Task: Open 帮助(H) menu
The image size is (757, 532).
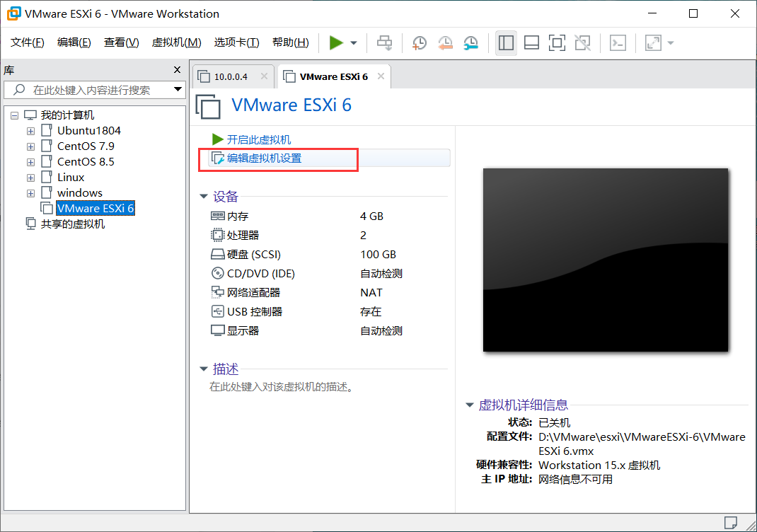Action: [x=291, y=42]
